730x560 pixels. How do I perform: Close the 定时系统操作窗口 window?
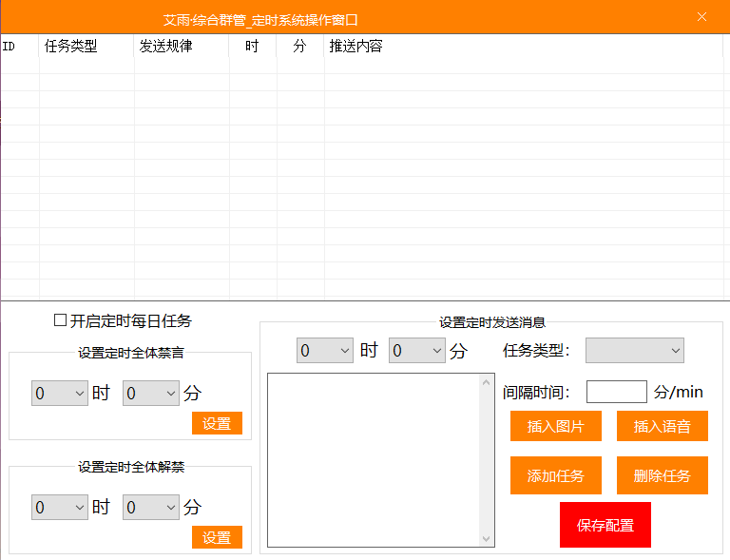click(702, 17)
